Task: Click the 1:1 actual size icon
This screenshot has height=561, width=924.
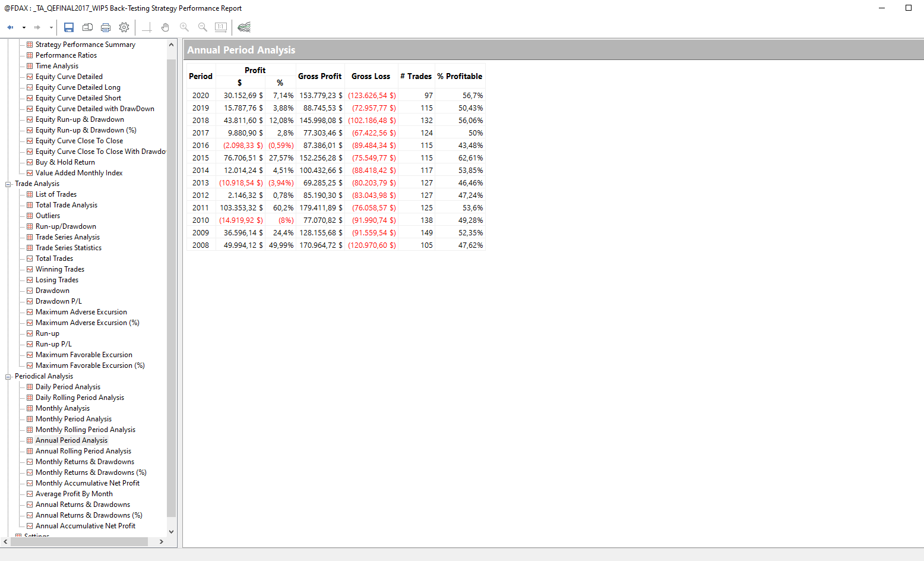Action: [x=221, y=27]
